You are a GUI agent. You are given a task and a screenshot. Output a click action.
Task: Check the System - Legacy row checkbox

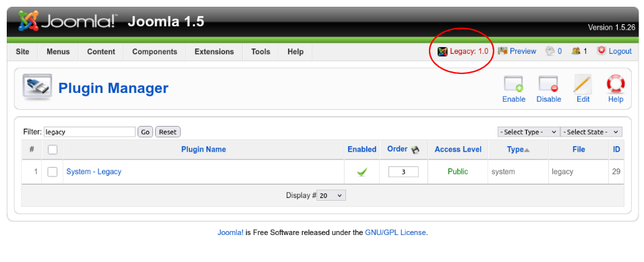point(53,172)
